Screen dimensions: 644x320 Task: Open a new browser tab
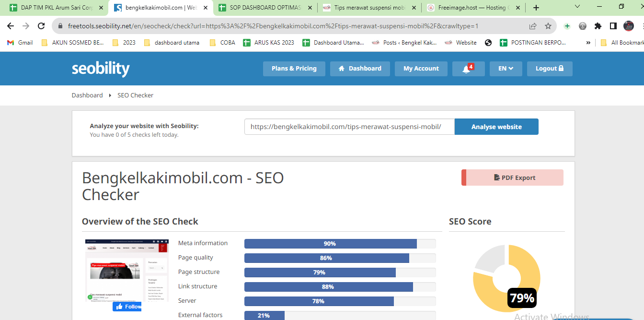(x=536, y=8)
